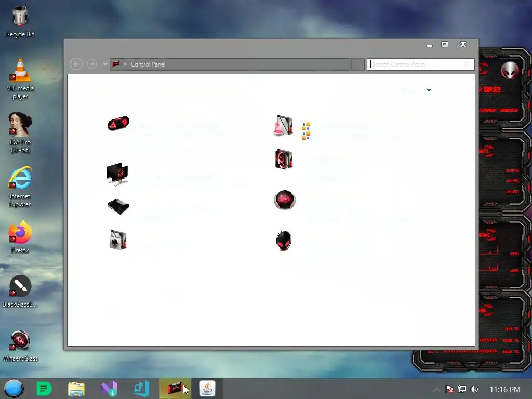Open the red swirl Appearance folder icon
Viewport: 532px width, 399px height.
click(x=284, y=159)
